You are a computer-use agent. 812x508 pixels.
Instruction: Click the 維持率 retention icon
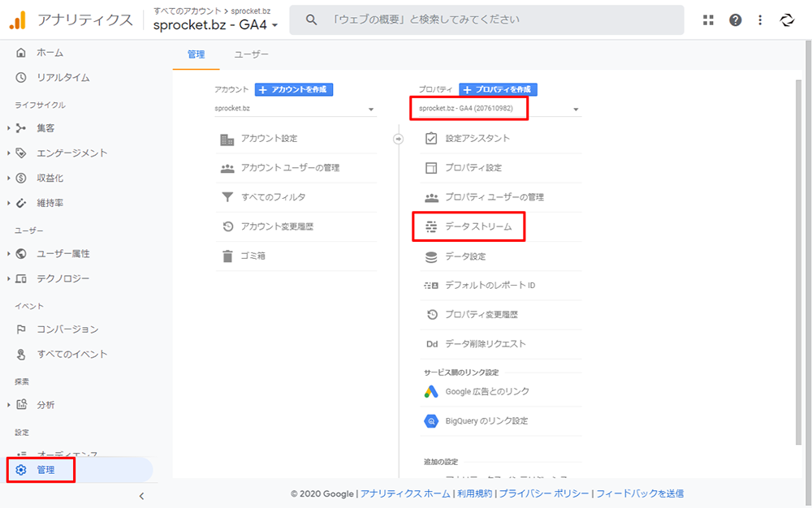coord(21,203)
